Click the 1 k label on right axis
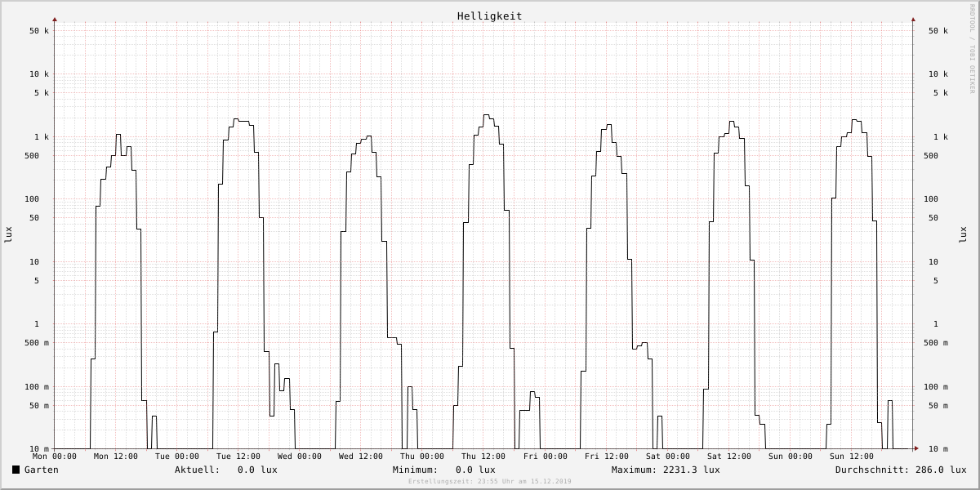This screenshot has height=490, width=980. pyautogui.click(x=941, y=137)
